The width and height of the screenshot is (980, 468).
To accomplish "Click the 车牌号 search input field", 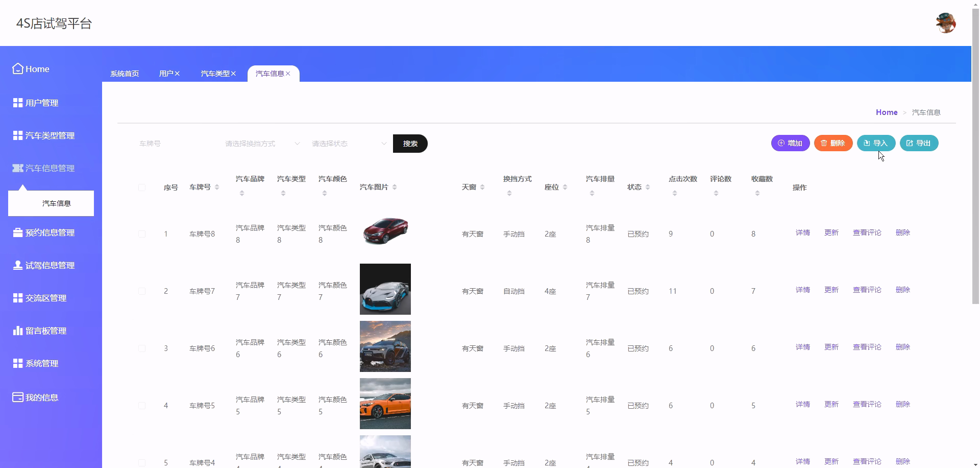I will tap(174, 144).
